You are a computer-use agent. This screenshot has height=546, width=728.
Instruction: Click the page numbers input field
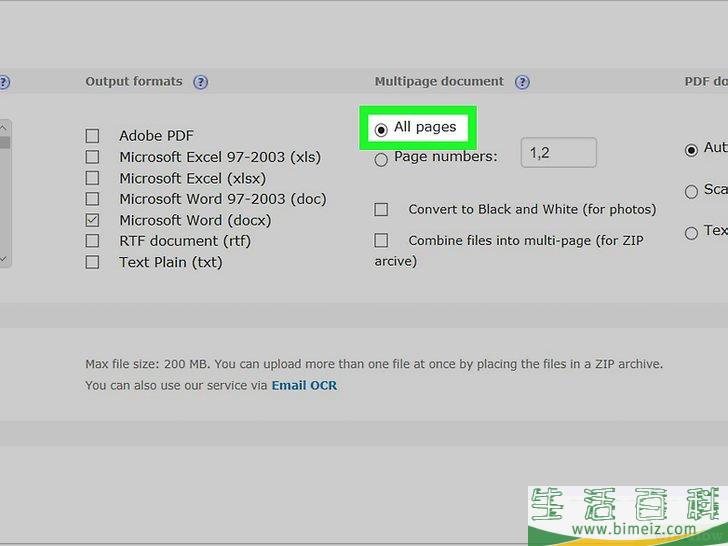[x=559, y=152]
